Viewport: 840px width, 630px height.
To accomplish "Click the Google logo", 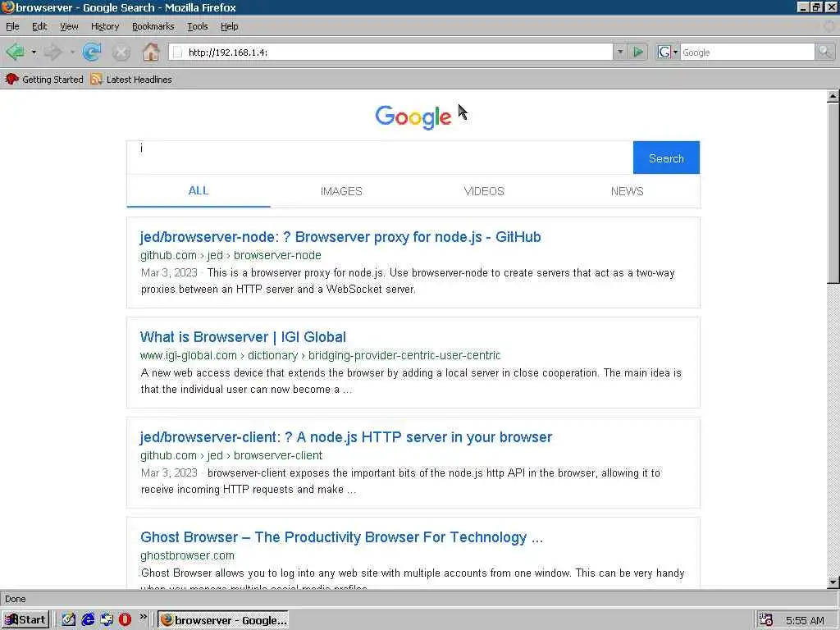I will pos(413,116).
